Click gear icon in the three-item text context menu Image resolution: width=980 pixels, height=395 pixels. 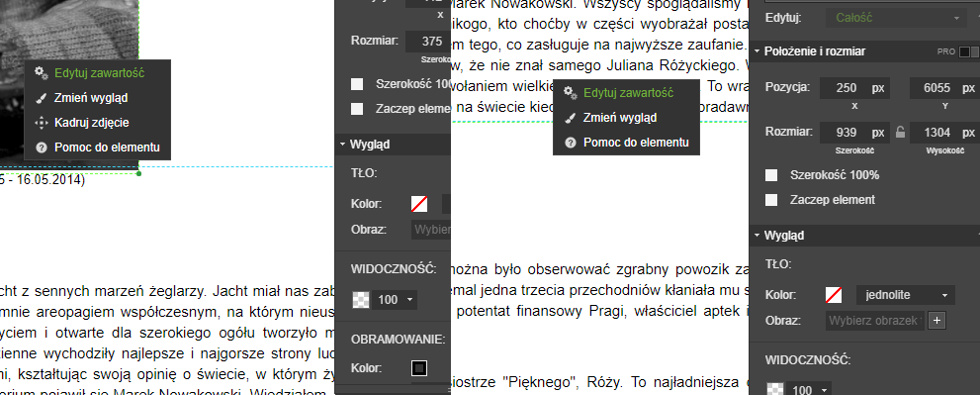pyautogui.click(x=570, y=93)
